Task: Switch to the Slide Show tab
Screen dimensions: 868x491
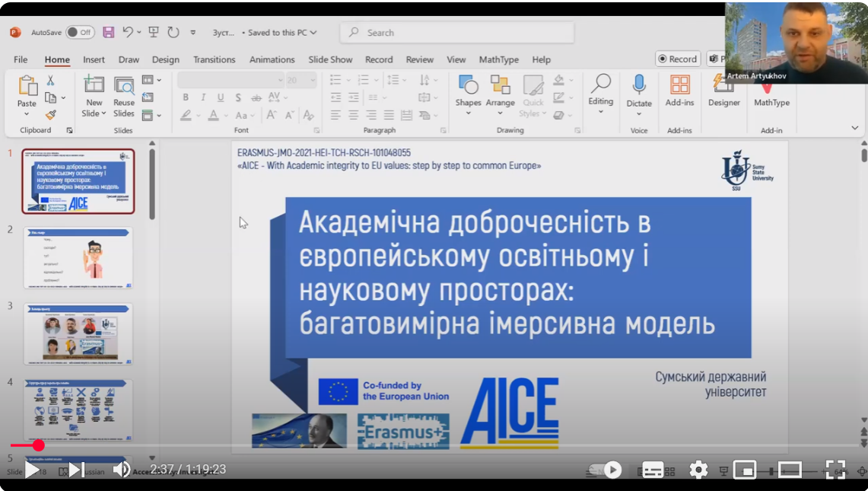Action: tap(330, 59)
